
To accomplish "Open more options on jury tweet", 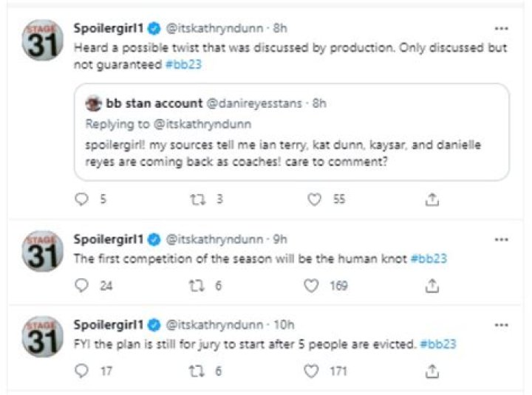I will click(x=501, y=325).
